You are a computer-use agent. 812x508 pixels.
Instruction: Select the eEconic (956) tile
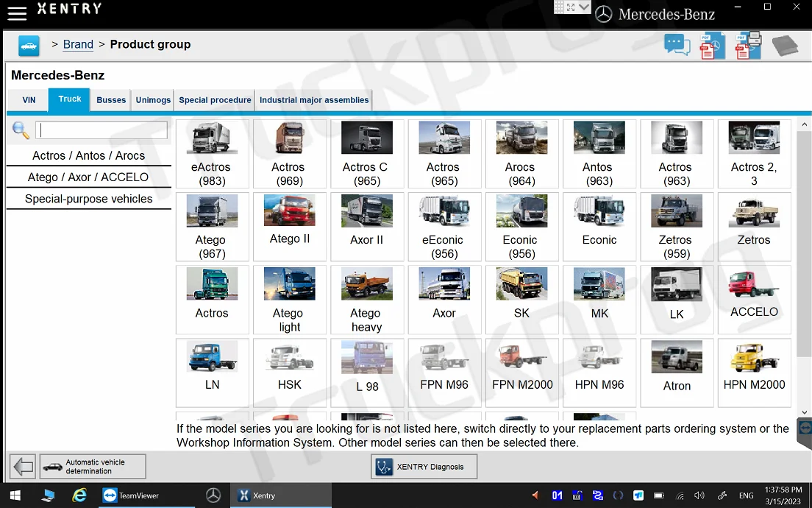[x=444, y=227]
